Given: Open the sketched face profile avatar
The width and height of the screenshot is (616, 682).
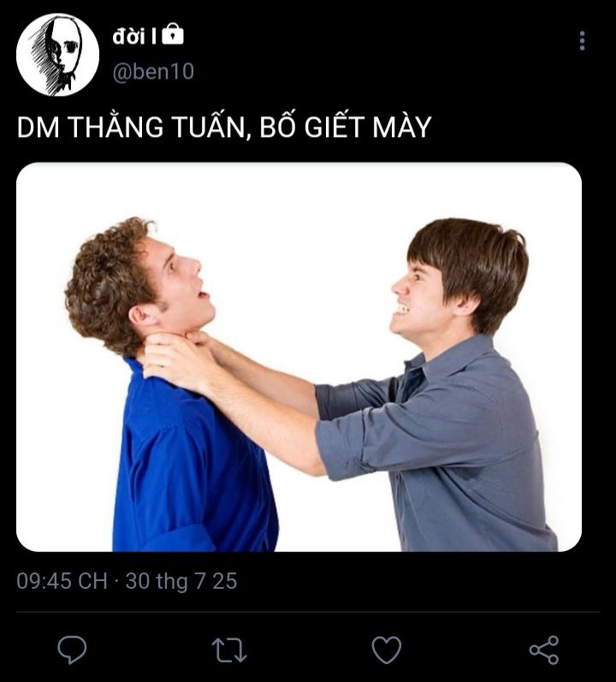Looking at the screenshot, I should 57,55.
